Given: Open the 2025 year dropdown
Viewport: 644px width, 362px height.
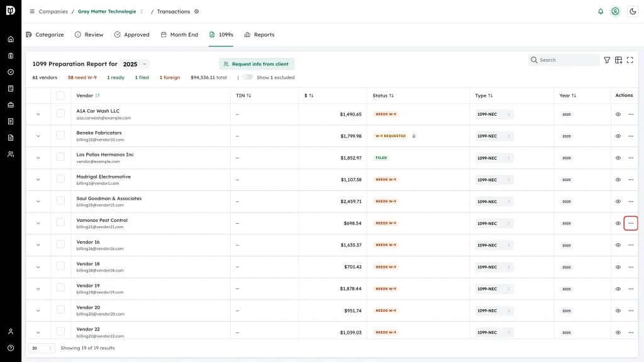Looking at the screenshot, I should (x=135, y=64).
